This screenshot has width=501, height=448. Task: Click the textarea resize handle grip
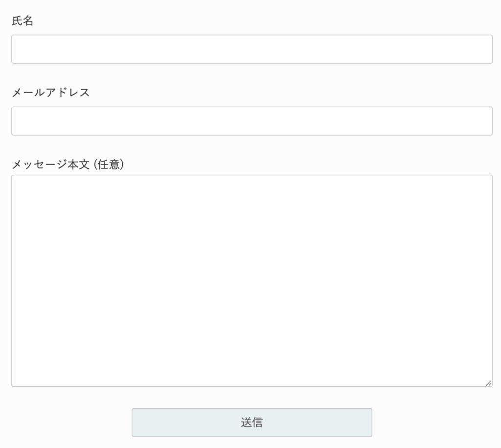[489, 383]
